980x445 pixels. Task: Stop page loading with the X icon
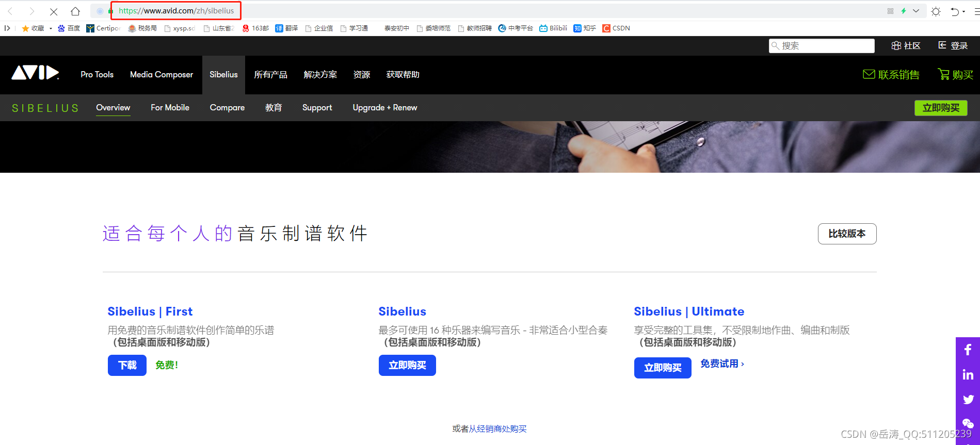point(54,11)
